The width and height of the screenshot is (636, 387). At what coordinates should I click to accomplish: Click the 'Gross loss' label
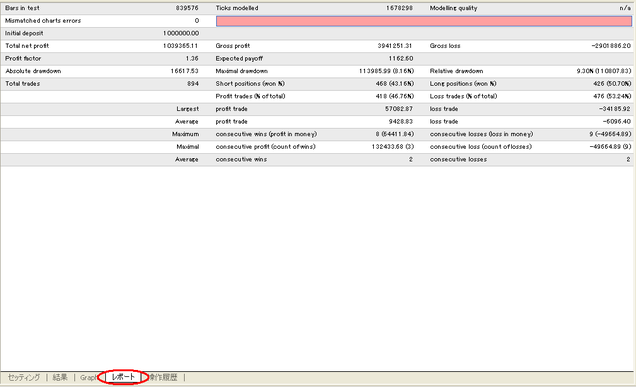point(445,46)
